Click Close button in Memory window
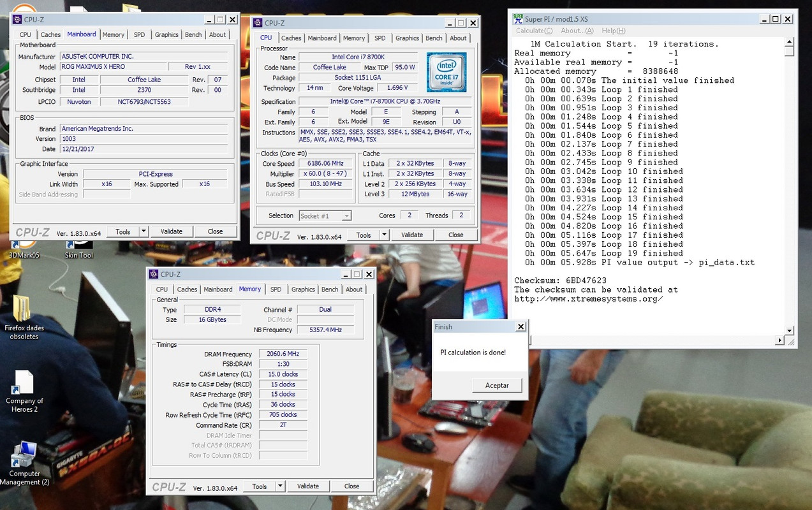Screen dimensions: 812x510 (x=352, y=486)
